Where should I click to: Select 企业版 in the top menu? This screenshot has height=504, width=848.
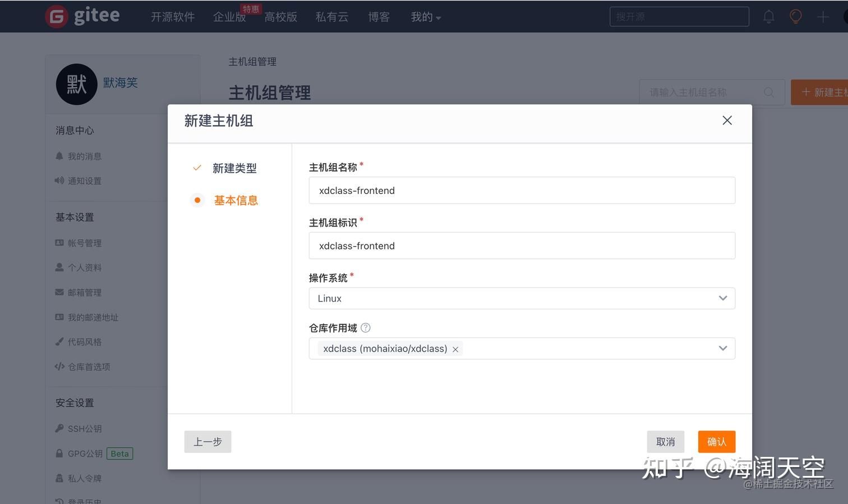229,17
